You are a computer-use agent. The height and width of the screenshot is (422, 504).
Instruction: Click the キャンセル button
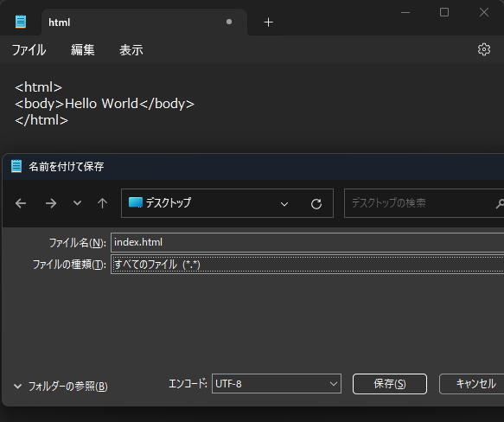[x=471, y=384]
